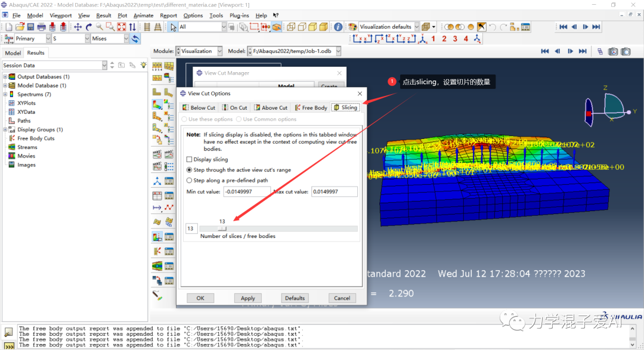
Task: Click the number of slices slider handle
Action: pos(222,229)
